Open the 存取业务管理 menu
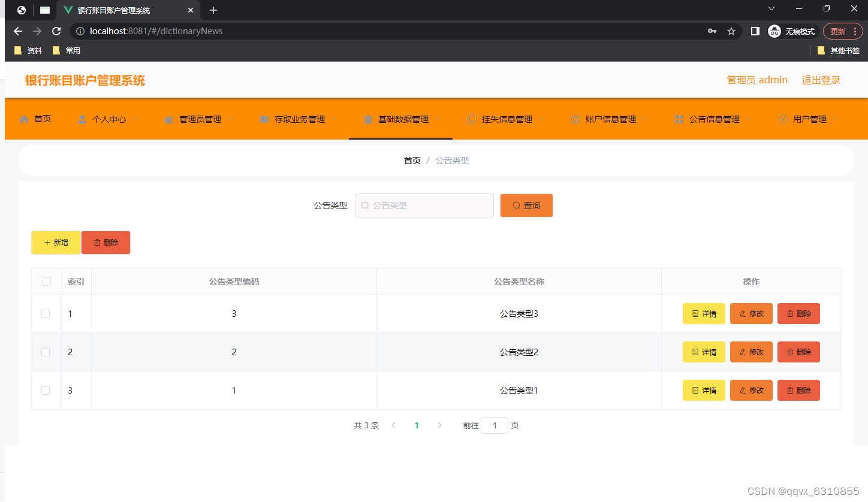The height and width of the screenshot is (502, 868). [299, 119]
